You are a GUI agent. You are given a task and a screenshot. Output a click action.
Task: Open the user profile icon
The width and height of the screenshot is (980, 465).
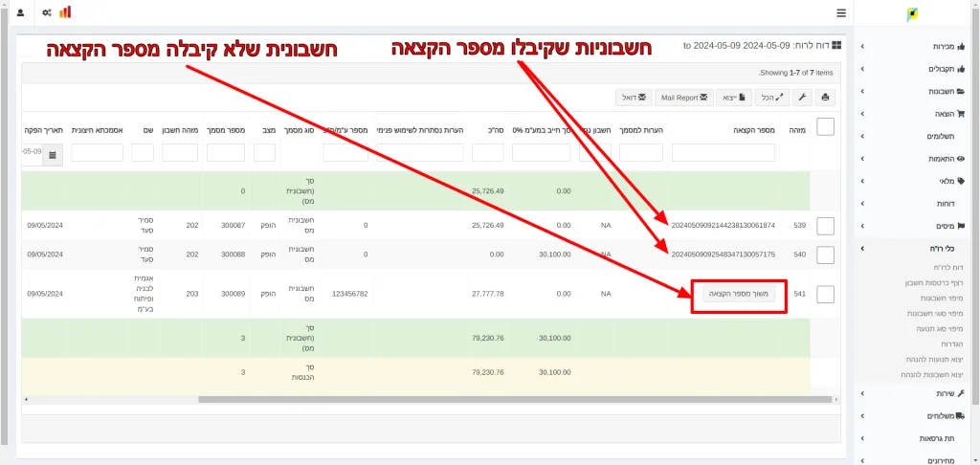20,12
